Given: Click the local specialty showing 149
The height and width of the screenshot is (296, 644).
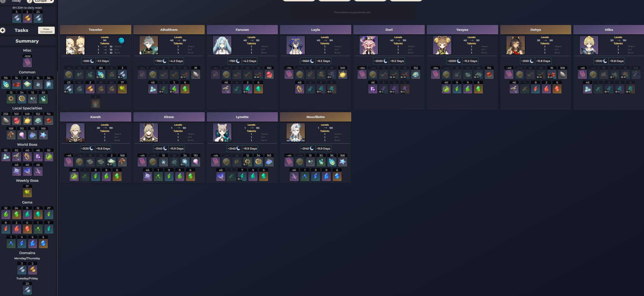Looking at the screenshot, I should pyautogui.click(x=27, y=119).
